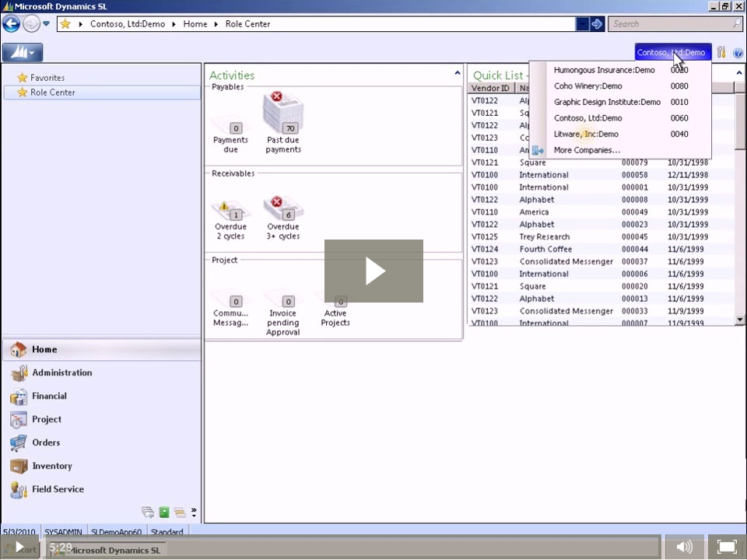Open the Overdue 3+ cycles cue
Screen dimensions: 747x560
[283, 218]
